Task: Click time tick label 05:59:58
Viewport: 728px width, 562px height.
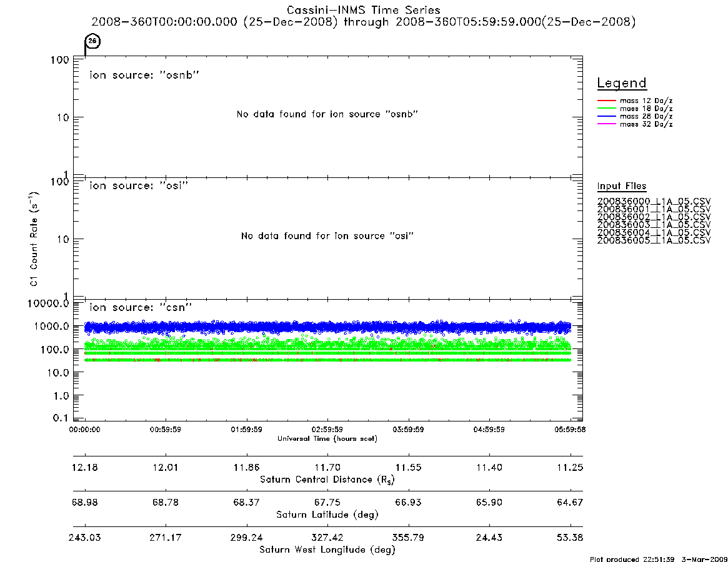Action: 570,430
